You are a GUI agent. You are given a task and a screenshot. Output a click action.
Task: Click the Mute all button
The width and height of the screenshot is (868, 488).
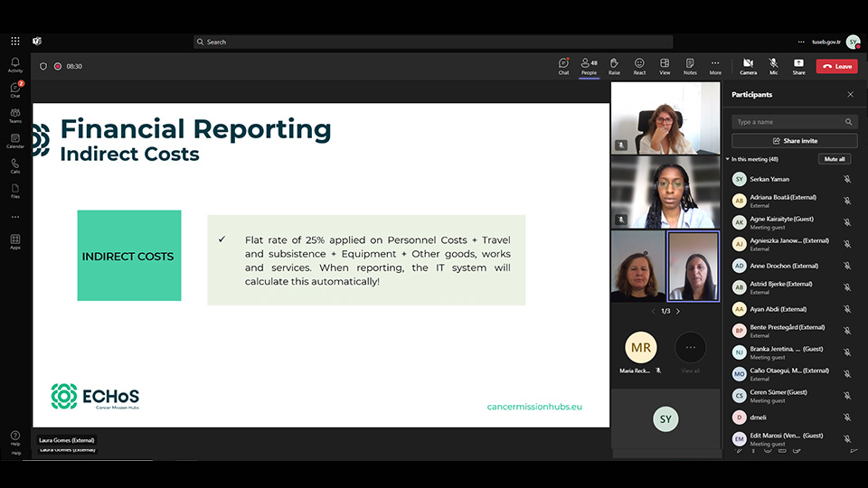[835, 159]
